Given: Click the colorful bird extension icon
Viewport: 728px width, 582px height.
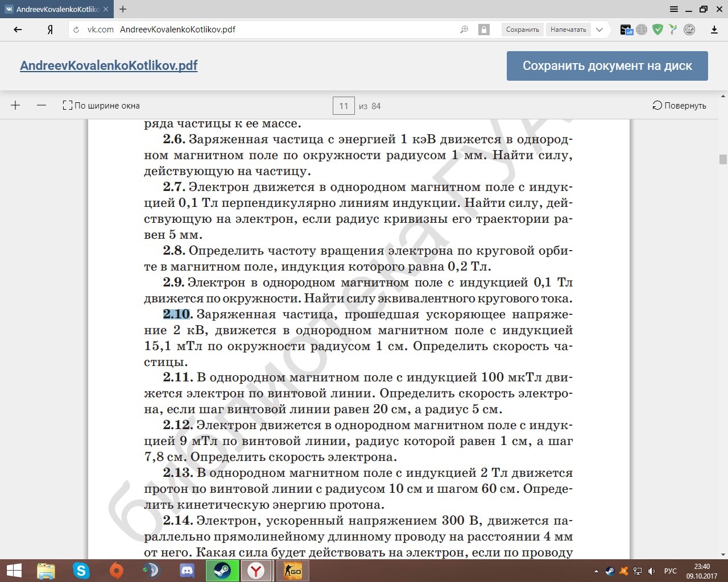Looking at the screenshot, I should coord(673,30).
